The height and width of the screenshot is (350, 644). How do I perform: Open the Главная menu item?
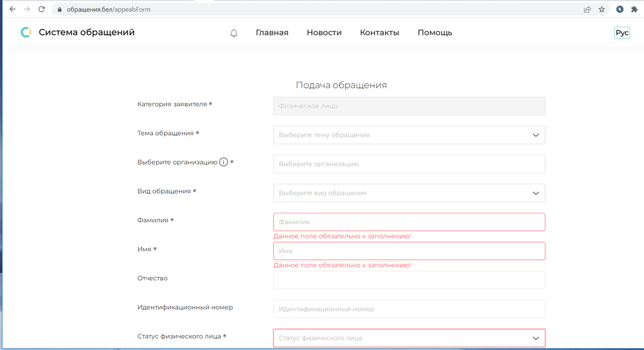coord(272,33)
